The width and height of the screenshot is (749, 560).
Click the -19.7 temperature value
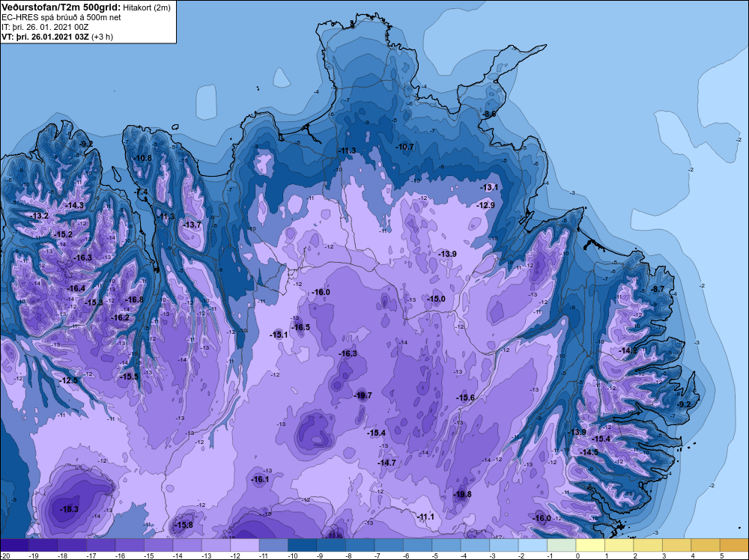(363, 395)
